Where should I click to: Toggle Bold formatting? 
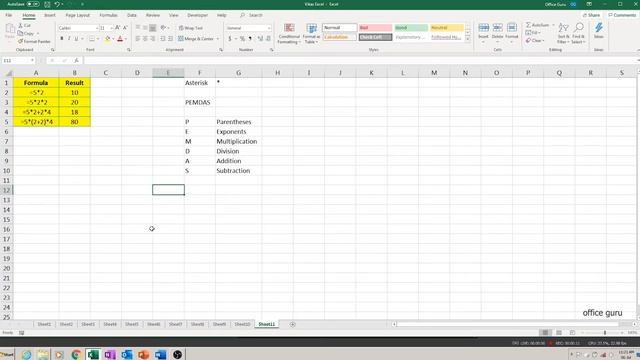[x=62, y=39]
